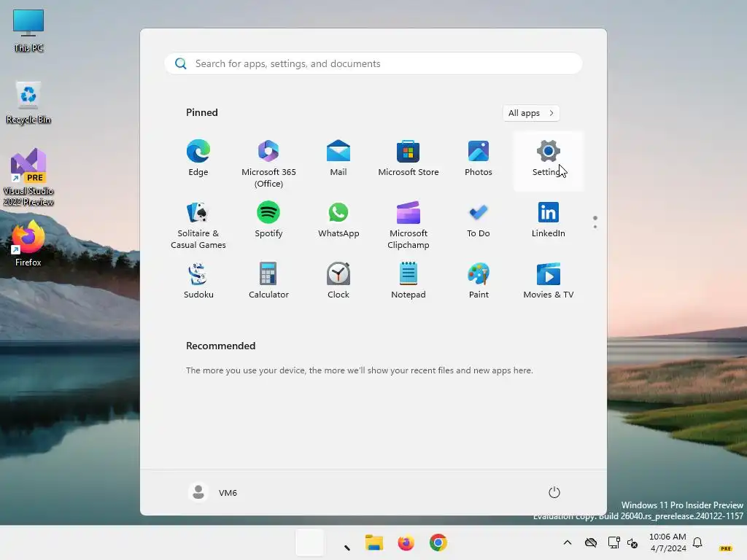747x560 pixels.
Task: Open Paint
Action: point(479,281)
